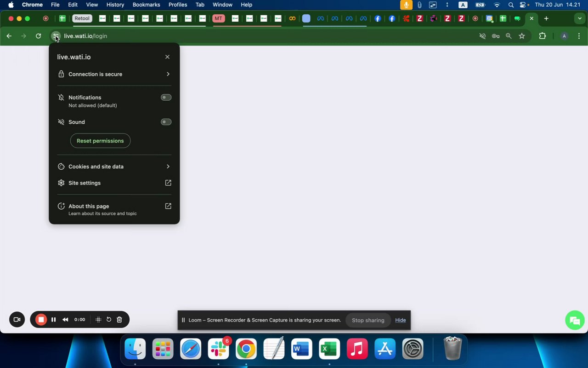Pause the Loom recording
This screenshot has height=368, width=588.
tap(53, 320)
